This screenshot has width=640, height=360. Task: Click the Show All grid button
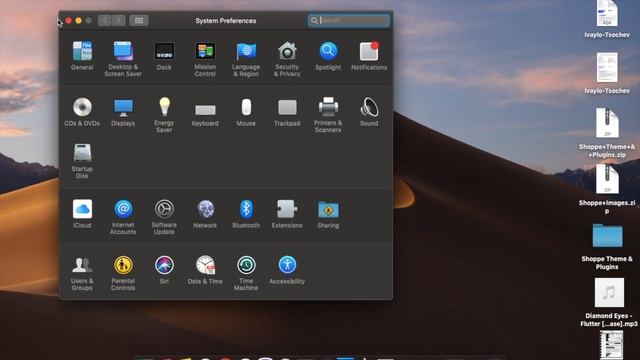point(139,20)
